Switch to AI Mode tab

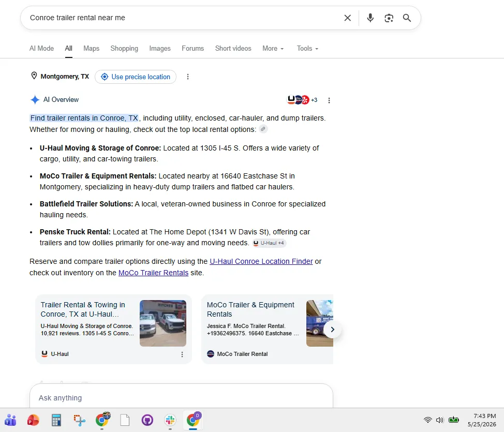point(41,49)
